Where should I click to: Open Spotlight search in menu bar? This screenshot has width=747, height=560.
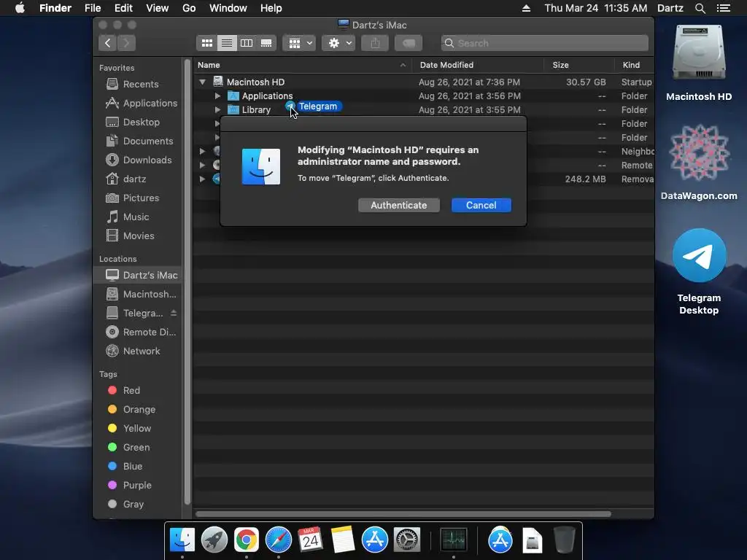pos(700,8)
